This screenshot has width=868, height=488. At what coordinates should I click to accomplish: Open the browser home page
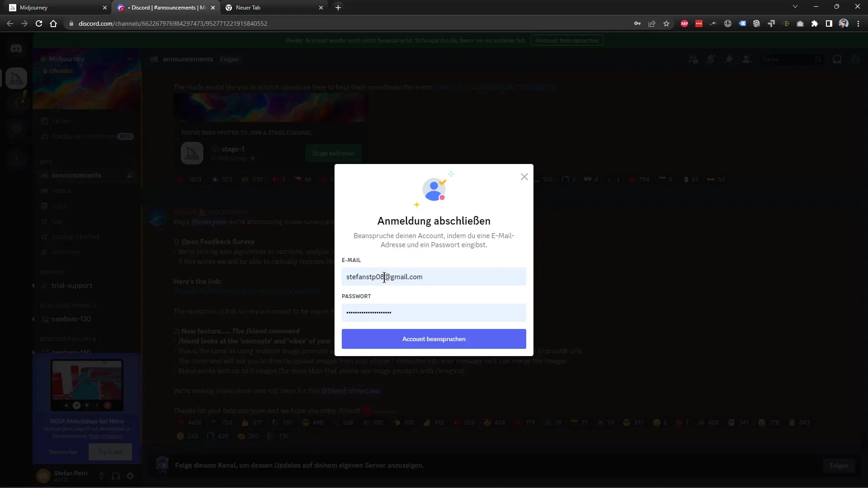(53, 23)
